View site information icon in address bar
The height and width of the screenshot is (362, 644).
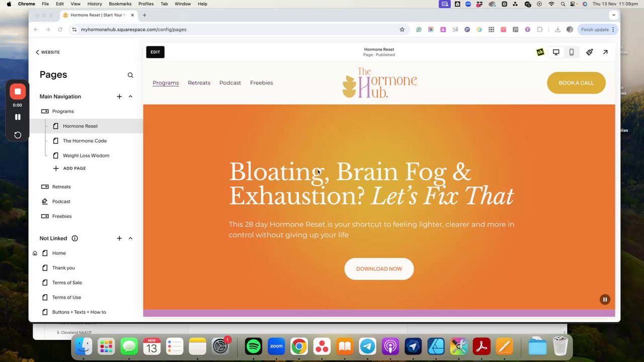tap(74, 30)
